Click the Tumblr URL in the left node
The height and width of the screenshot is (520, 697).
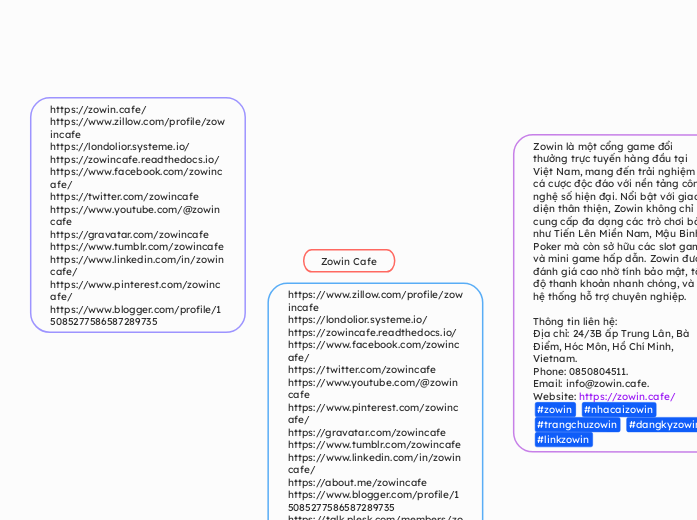[x=136, y=246]
